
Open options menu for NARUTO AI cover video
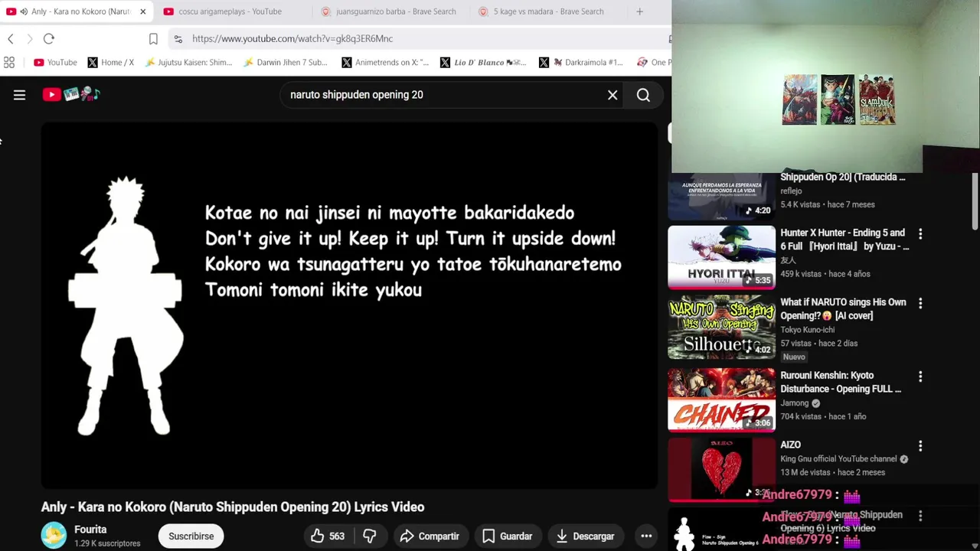[x=920, y=303]
